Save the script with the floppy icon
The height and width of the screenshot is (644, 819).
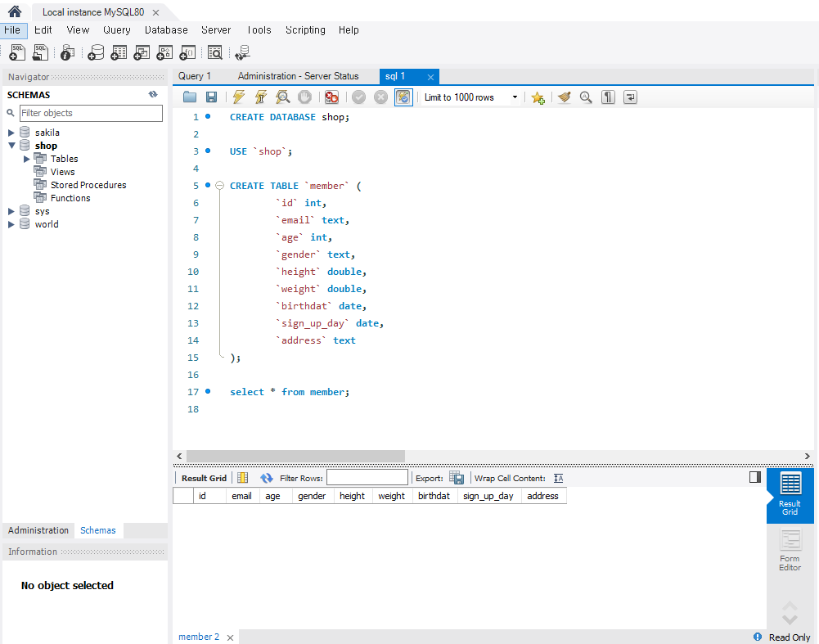point(212,97)
